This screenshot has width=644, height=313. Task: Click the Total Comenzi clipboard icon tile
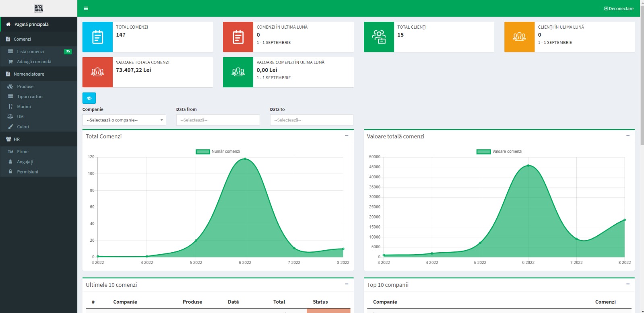pos(97,37)
